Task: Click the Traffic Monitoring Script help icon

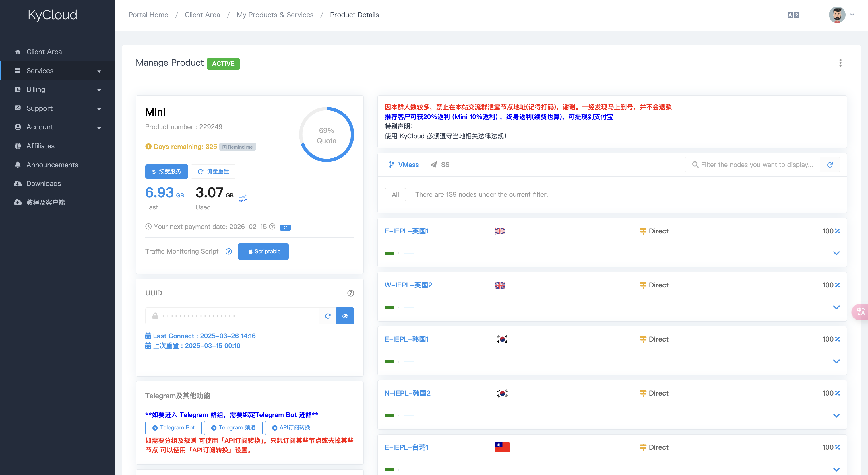Action: pyautogui.click(x=229, y=252)
